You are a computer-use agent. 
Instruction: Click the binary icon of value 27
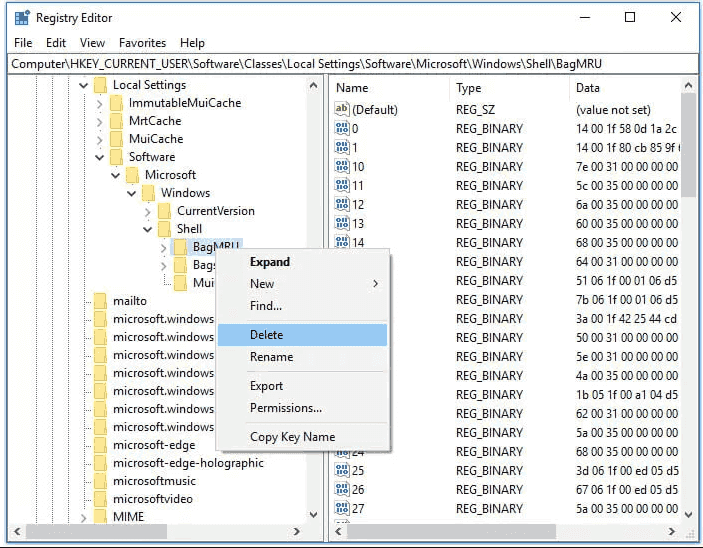tap(342, 509)
